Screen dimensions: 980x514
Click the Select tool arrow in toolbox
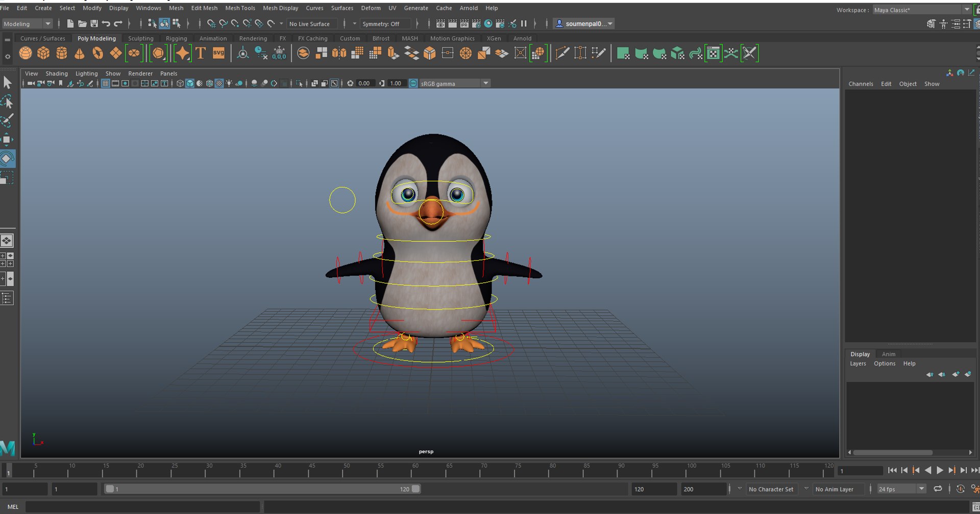[7, 82]
